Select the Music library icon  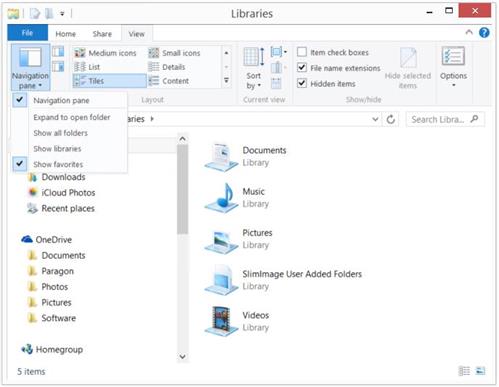(x=221, y=198)
